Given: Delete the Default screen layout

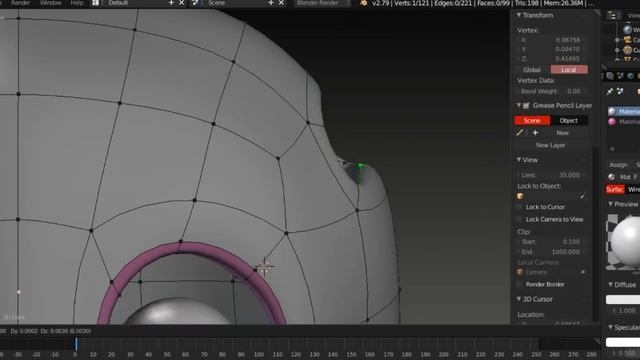Looking at the screenshot, I should click(x=182, y=3).
